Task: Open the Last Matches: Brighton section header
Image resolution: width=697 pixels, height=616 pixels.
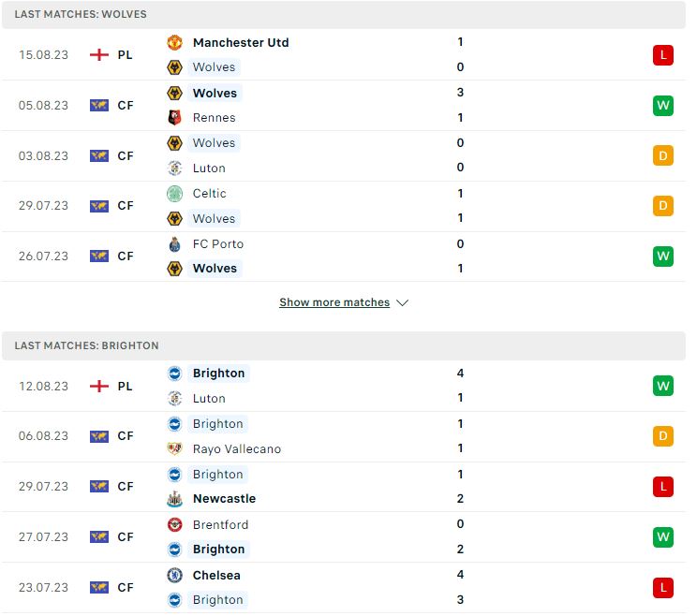Action: tap(344, 346)
